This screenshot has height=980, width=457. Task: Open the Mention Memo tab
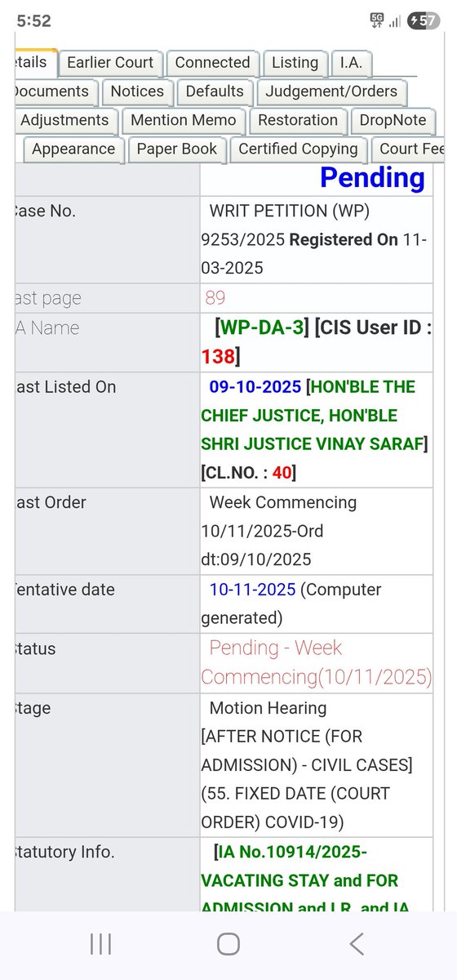click(183, 121)
